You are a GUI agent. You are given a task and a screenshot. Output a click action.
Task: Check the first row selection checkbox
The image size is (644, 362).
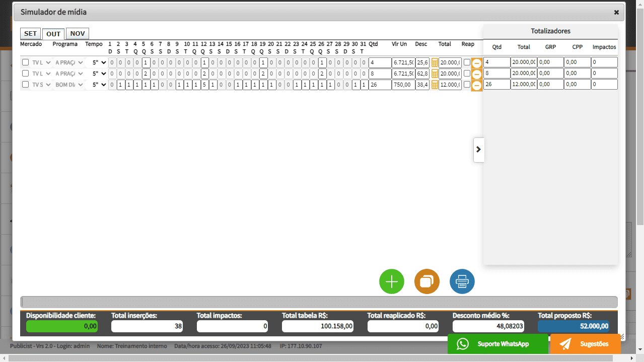[25, 62]
